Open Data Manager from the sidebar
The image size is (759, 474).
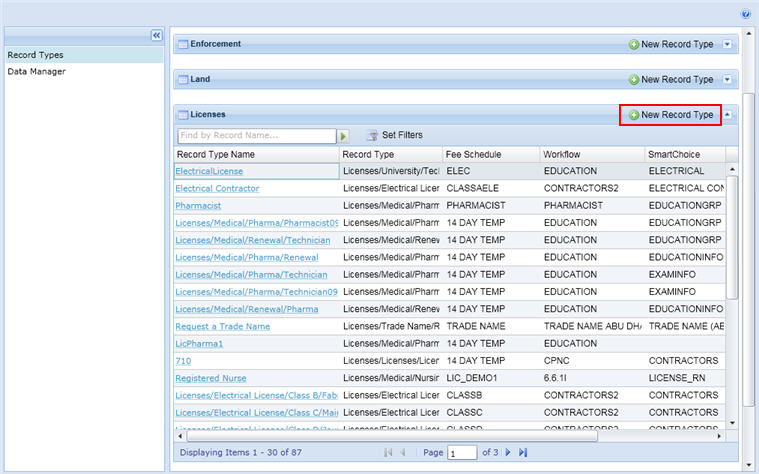click(x=37, y=72)
